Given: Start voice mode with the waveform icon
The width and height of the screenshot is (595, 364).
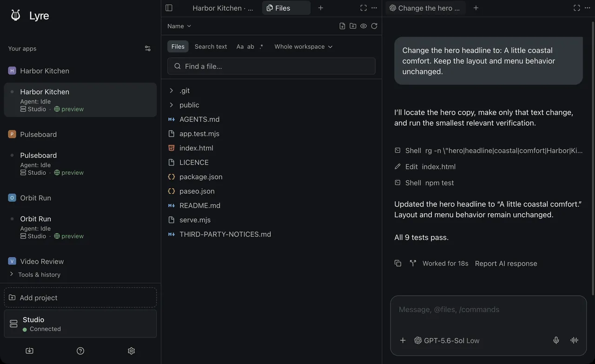Looking at the screenshot, I should click(x=575, y=340).
